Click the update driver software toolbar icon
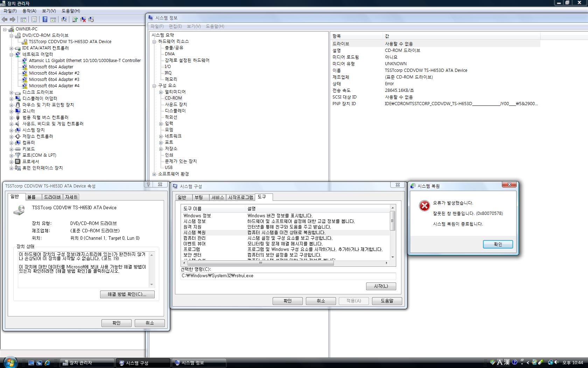The image size is (588, 368). [75, 20]
